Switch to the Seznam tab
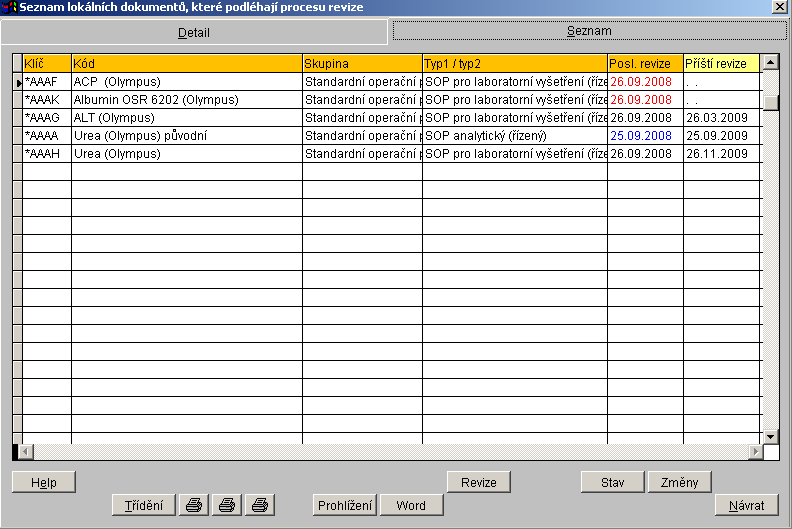792x529 pixels. click(x=589, y=31)
